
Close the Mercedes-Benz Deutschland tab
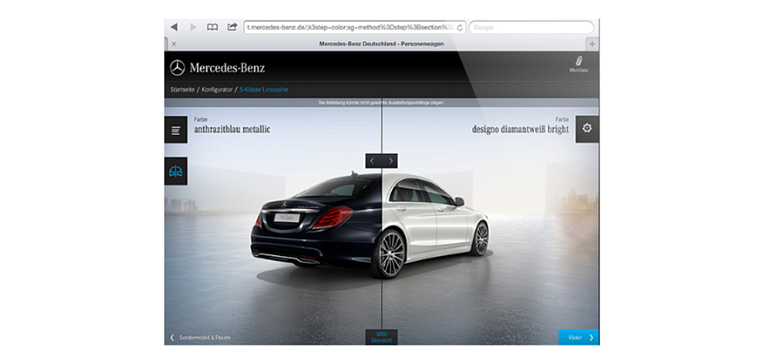(x=174, y=44)
